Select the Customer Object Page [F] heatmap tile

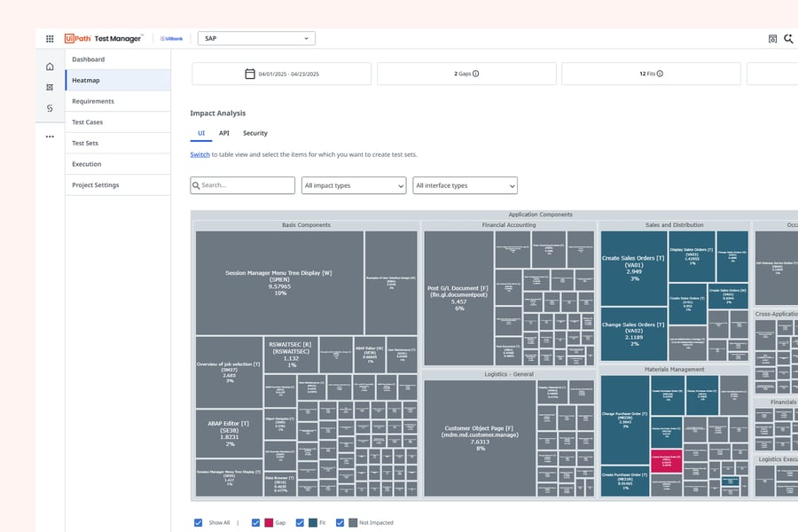tap(480, 438)
